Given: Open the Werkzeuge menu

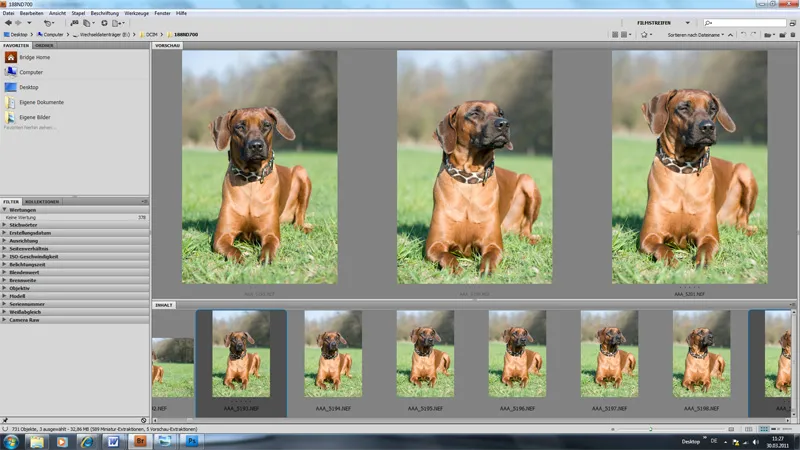Looking at the screenshot, I should click(x=137, y=13).
